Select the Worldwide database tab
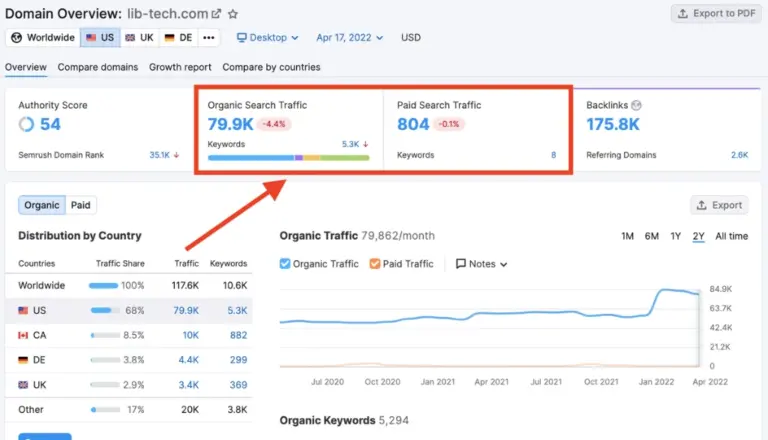 coord(43,38)
